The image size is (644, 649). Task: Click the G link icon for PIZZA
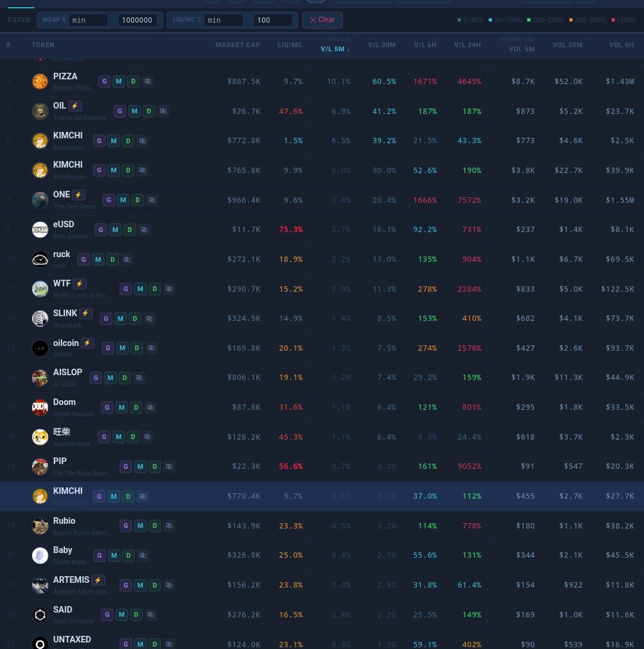click(104, 82)
